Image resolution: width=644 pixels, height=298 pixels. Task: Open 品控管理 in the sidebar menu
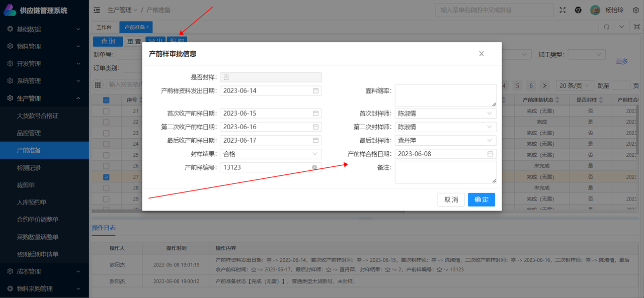point(29,133)
